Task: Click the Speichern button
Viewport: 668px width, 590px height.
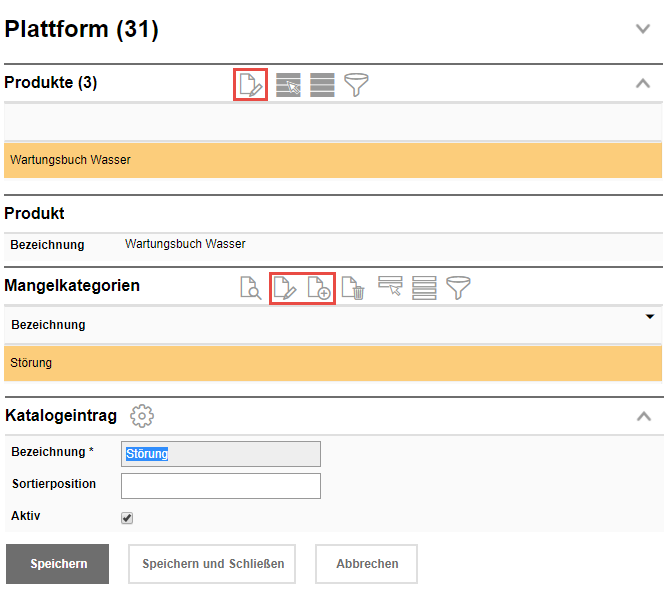Action: tap(58, 564)
